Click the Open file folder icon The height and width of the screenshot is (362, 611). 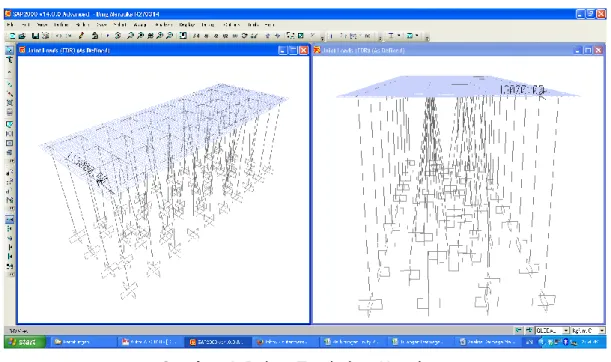pos(22,36)
